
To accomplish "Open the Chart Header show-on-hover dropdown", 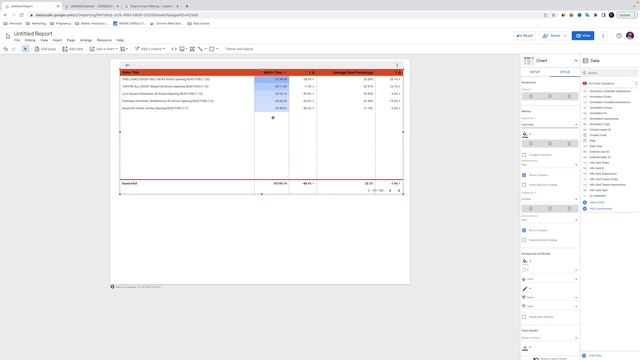I will 549,338.
